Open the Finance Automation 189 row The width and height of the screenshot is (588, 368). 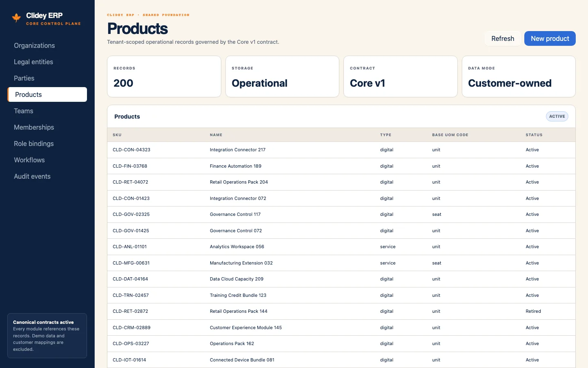click(x=341, y=166)
